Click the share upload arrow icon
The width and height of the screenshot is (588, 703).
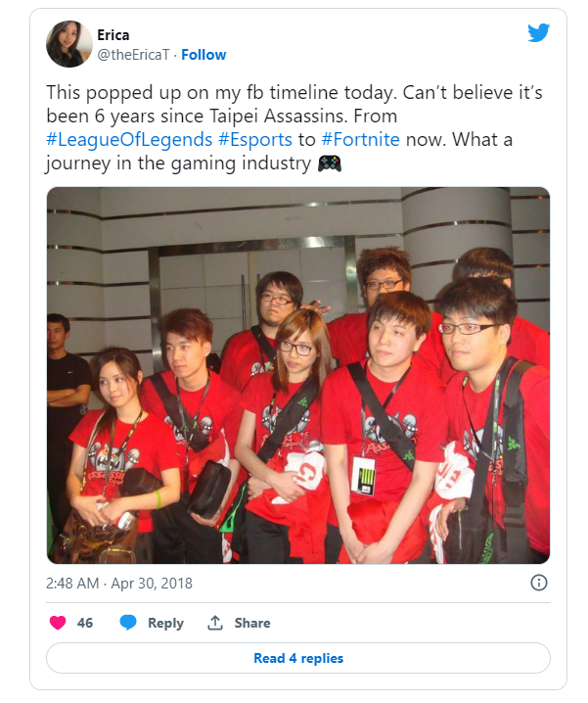pyautogui.click(x=215, y=623)
